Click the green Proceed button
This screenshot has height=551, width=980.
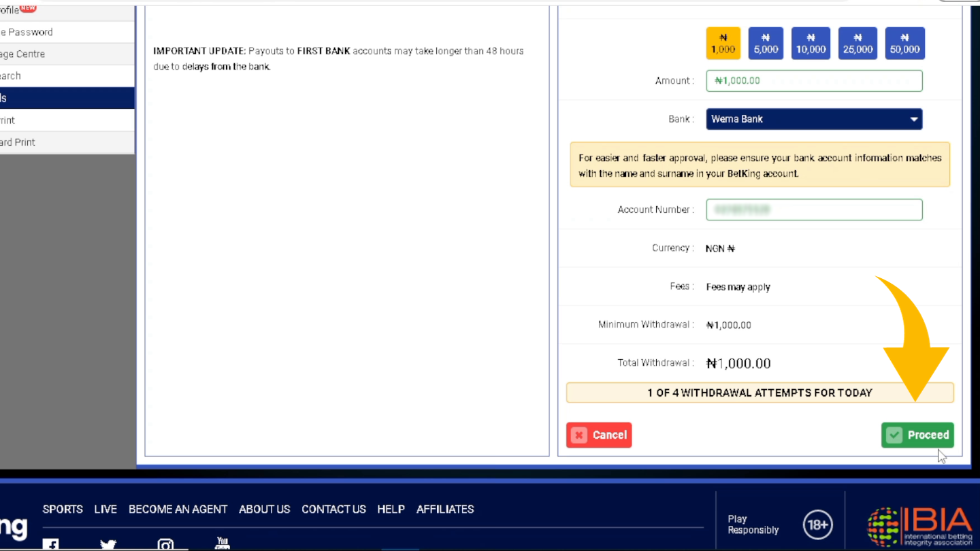pyautogui.click(x=917, y=435)
